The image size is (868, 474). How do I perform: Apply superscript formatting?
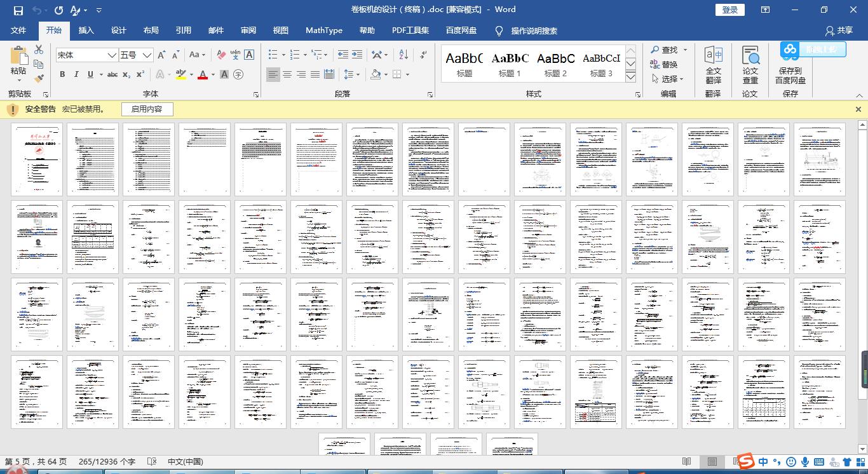(140, 74)
